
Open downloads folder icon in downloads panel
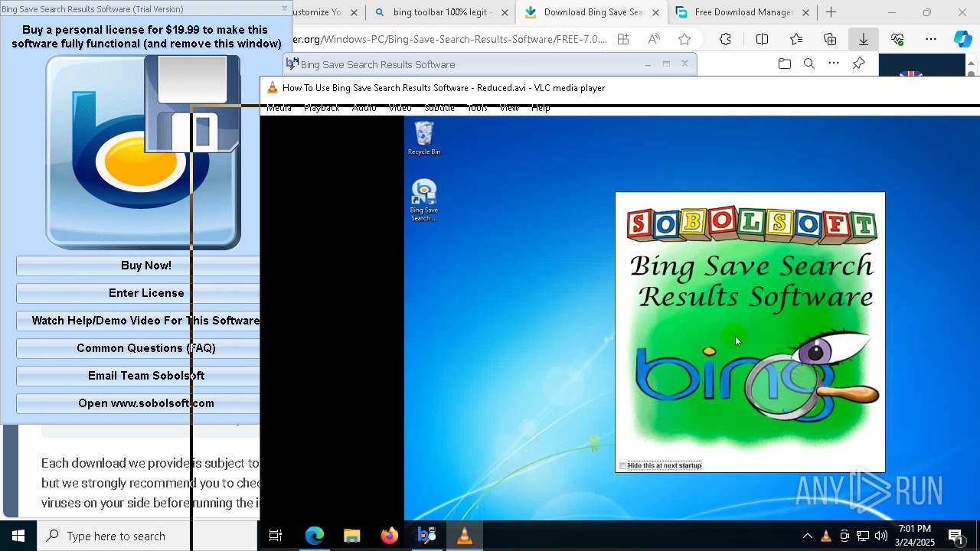[784, 64]
